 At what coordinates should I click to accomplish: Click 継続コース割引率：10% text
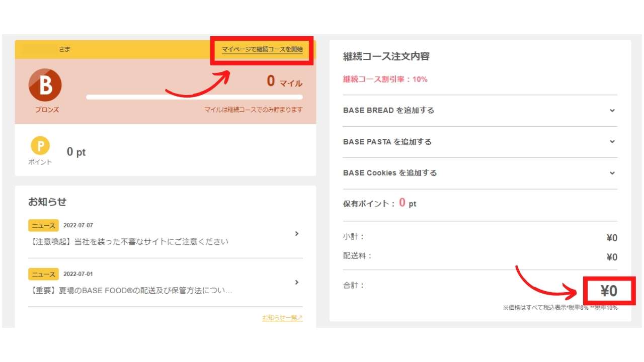[385, 79]
